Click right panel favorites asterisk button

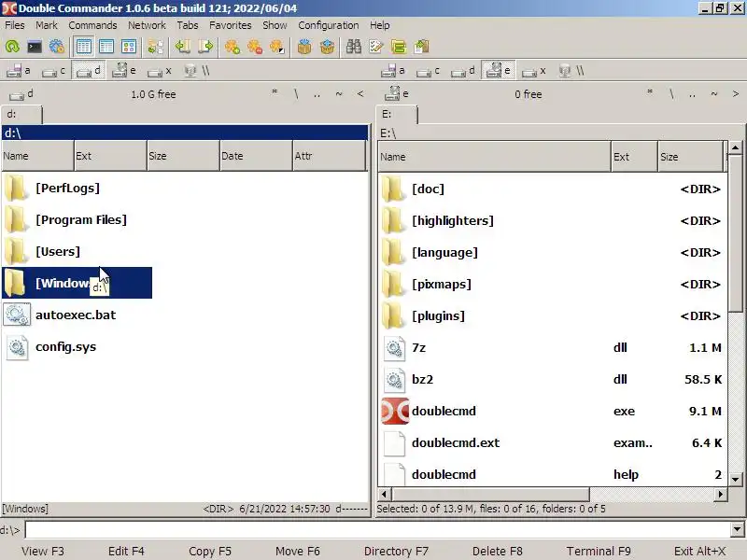coord(650,94)
